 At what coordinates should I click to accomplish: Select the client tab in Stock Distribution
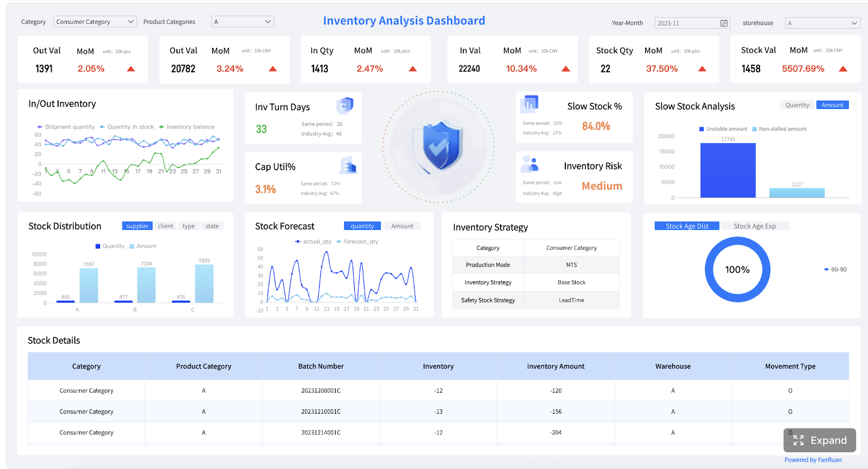click(x=165, y=226)
